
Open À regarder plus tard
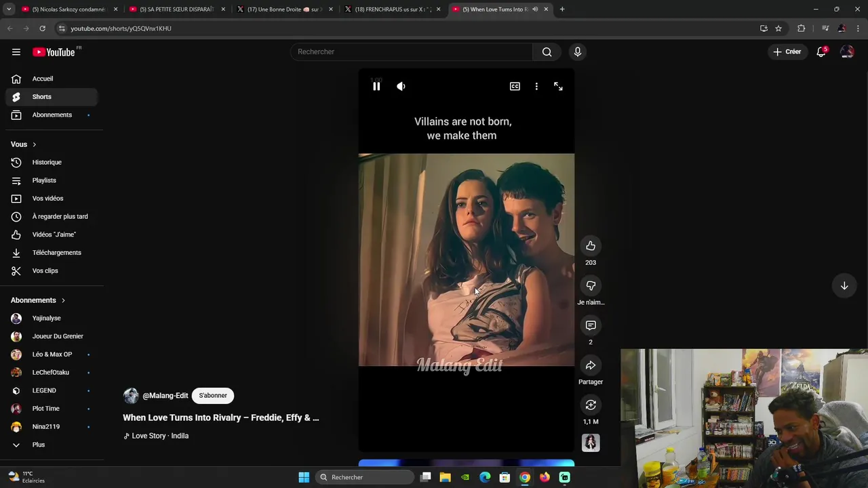[x=52, y=217]
